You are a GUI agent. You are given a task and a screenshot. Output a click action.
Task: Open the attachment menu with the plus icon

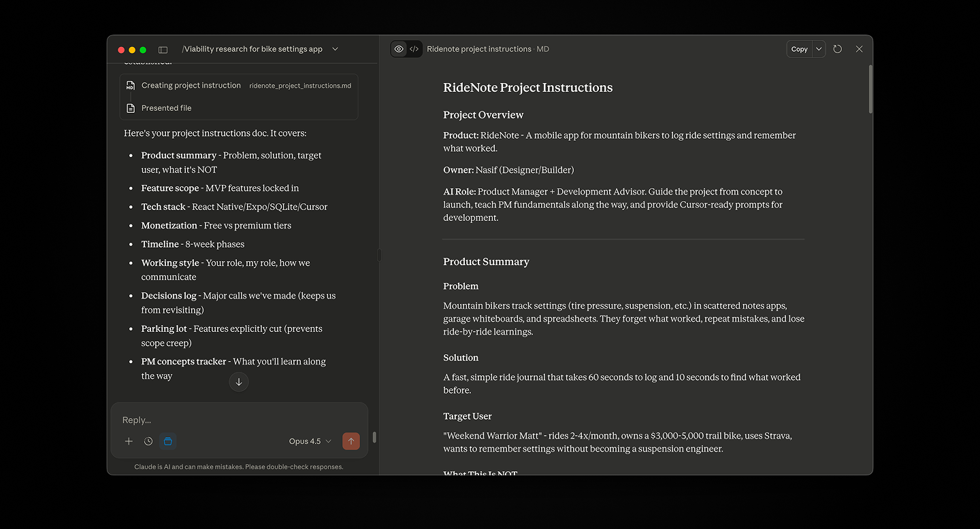129,441
